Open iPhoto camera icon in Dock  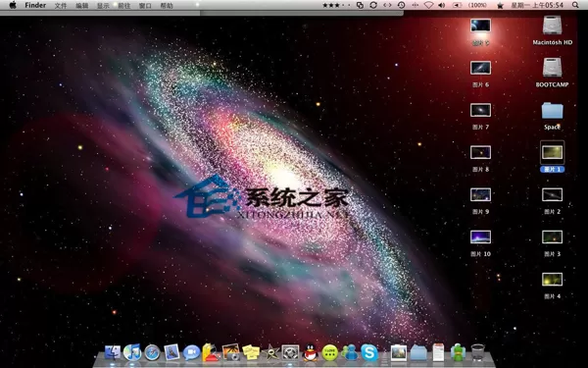pyautogui.click(x=231, y=352)
